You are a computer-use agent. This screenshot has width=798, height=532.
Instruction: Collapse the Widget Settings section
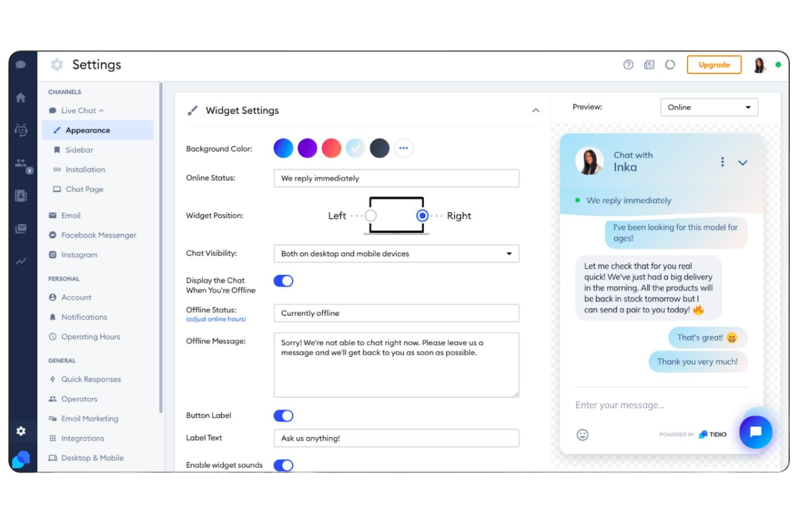pos(535,110)
